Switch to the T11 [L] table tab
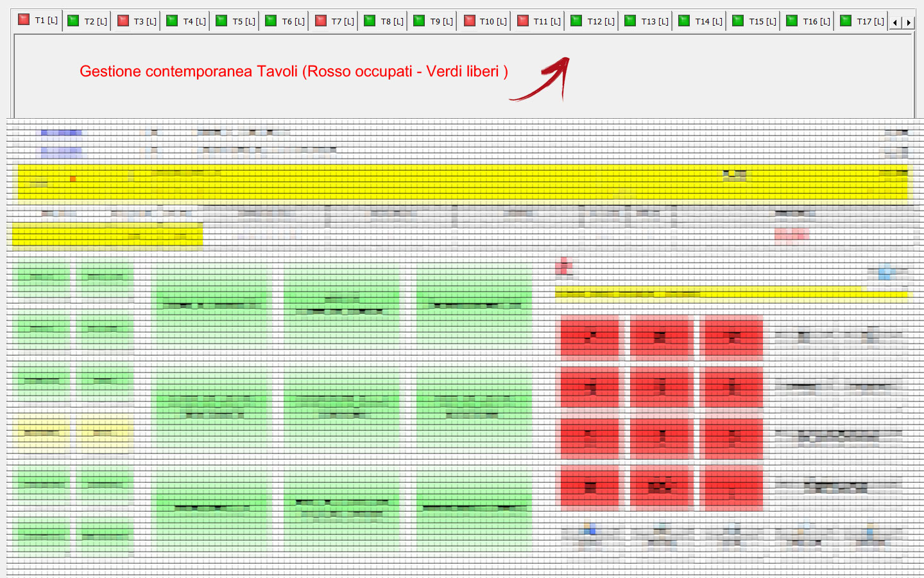Image resolution: width=924 pixels, height=578 pixels. tap(547, 21)
